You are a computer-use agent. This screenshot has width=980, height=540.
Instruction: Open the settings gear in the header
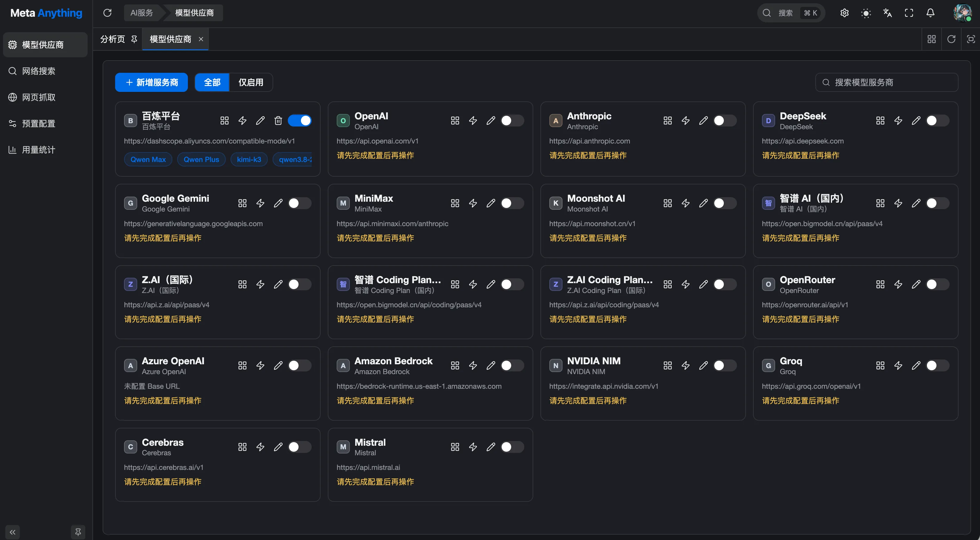pos(844,13)
